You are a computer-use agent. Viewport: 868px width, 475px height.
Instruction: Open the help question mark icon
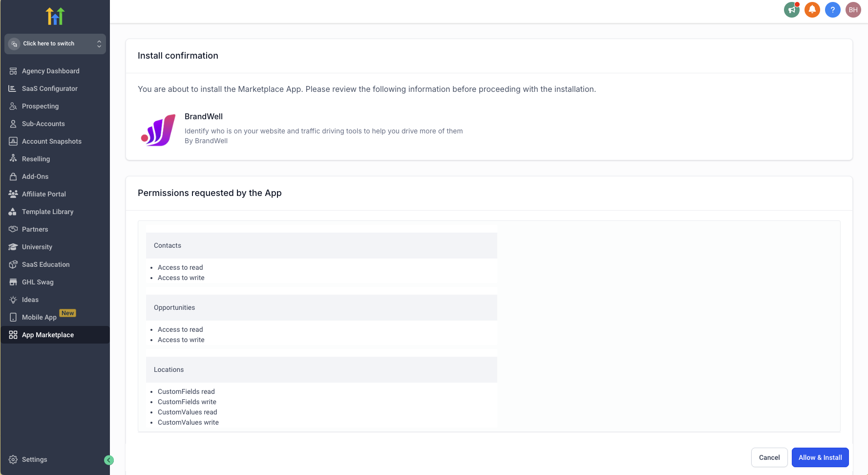pyautogui.click(x=833, y=10)
